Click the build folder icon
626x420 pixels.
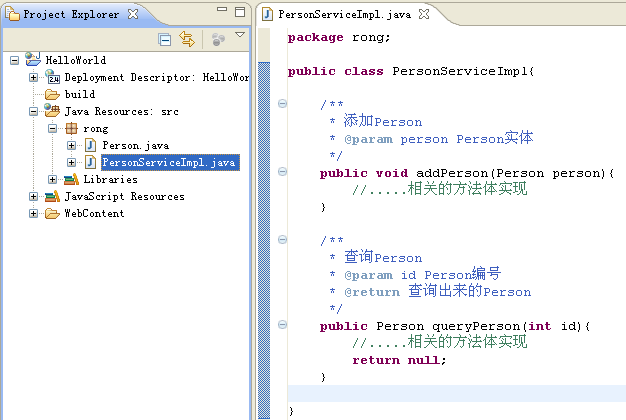52,95
